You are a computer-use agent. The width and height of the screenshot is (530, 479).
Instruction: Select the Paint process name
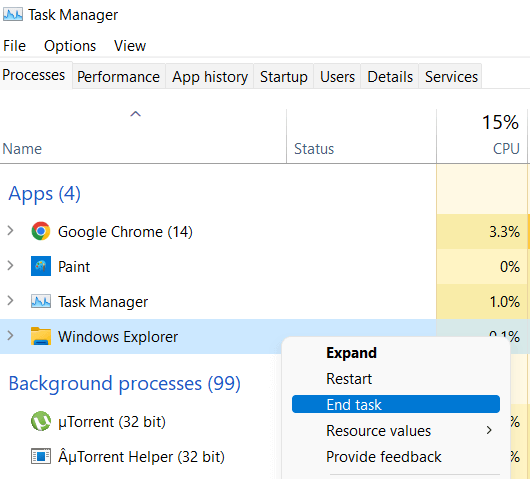click(x=74, y=267)
